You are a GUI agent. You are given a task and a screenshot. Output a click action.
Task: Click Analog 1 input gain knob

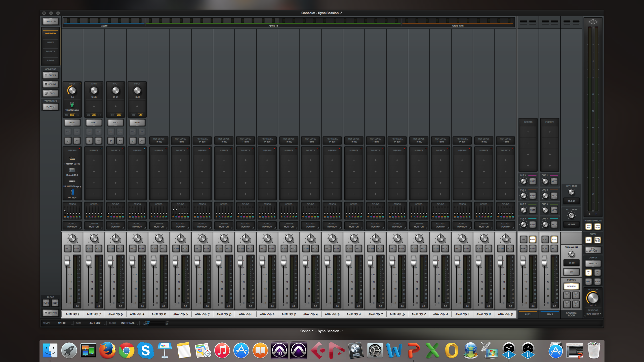click(72, 90)
